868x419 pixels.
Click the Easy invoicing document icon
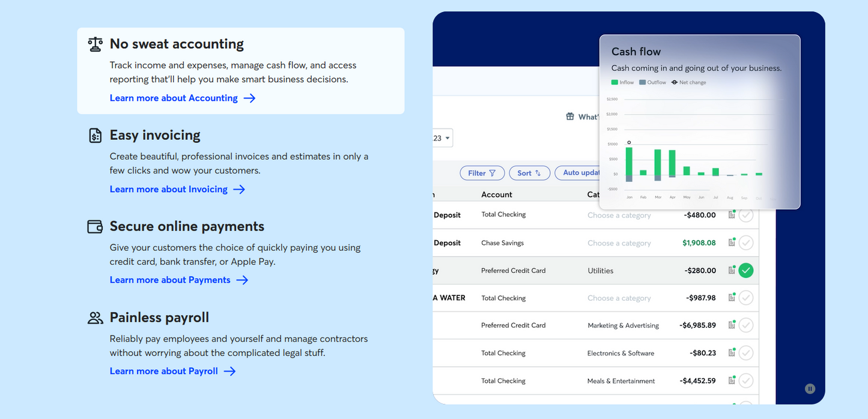(x=96, y=136)
